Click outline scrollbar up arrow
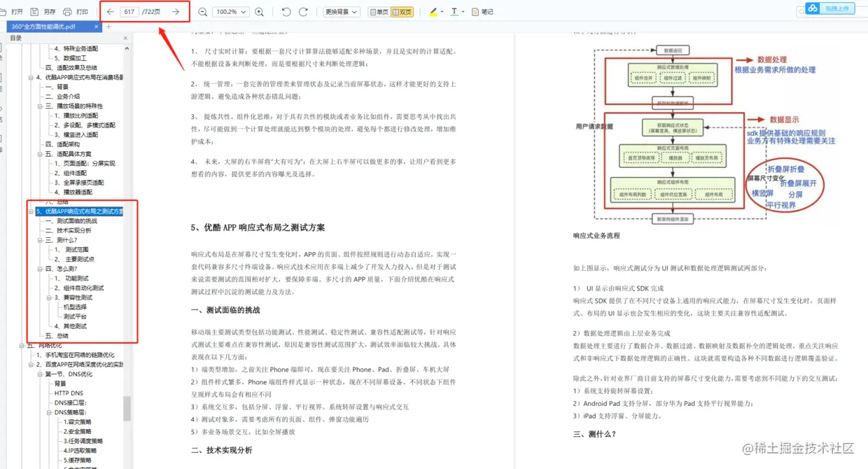Image resolution: width=868 pixels, height=469 pixels. pyautogui.click(x=127, y=50)
